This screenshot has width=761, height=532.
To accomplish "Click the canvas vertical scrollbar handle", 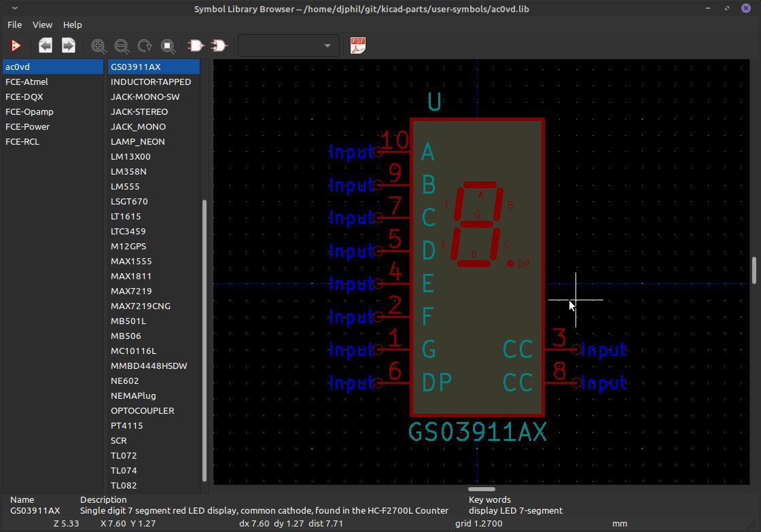I will [x=754, y=270].
